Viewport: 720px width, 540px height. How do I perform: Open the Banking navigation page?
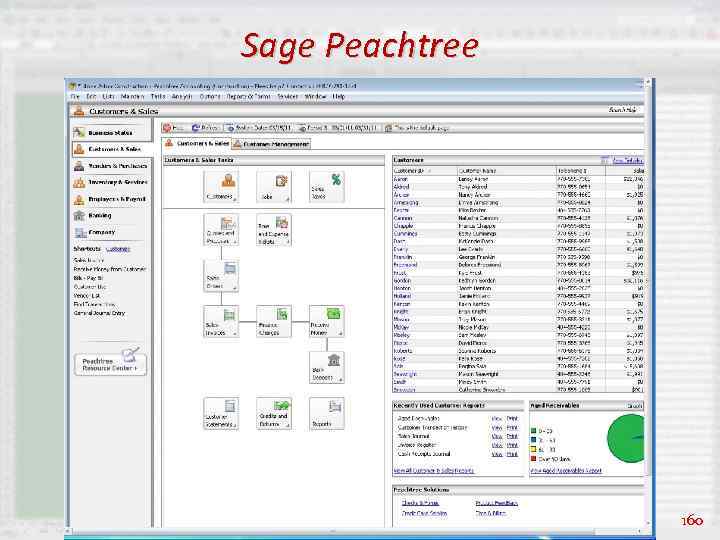112,215
